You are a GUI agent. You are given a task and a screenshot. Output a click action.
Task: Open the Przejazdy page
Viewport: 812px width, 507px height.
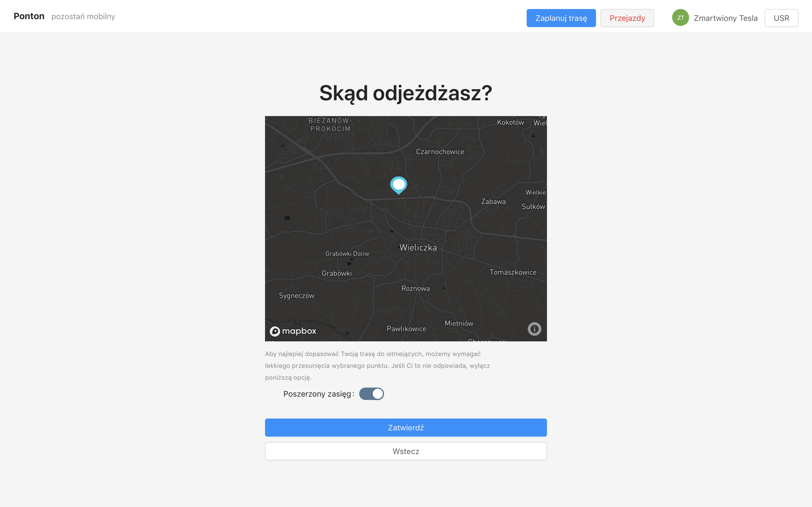coord(627,18)
